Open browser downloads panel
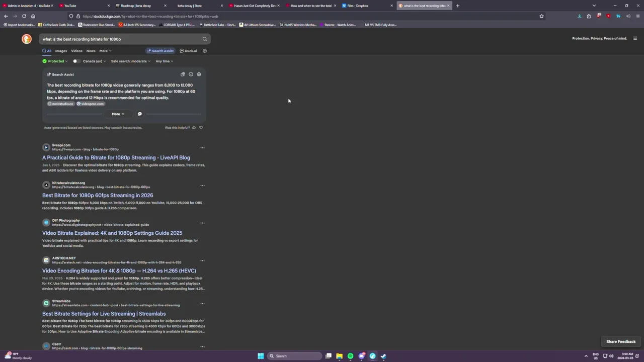The image size is (644, 362). 579,16
